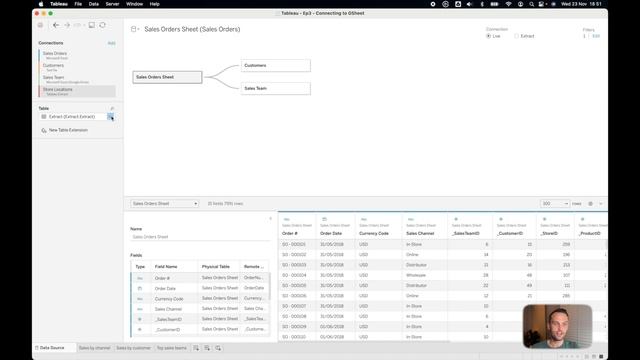Open the data source icon menu beside title
Screen dimensions: 640x360
pos(134,29)
